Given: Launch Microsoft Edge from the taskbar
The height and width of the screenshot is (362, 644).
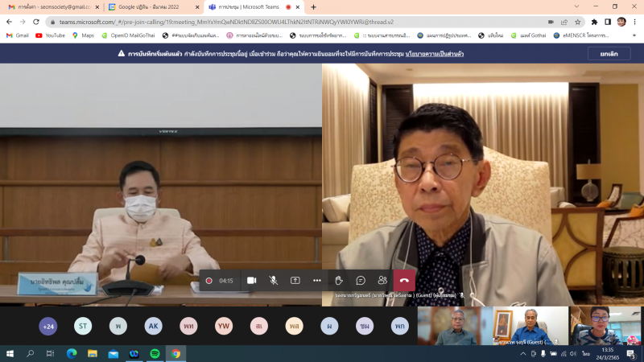Looking at the screenshot, I should coord(72,354).
